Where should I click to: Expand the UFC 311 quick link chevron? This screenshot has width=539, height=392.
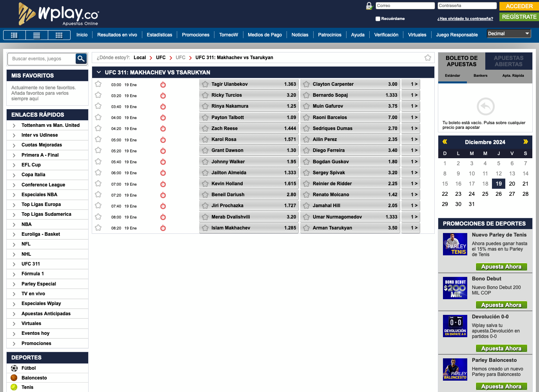click(x=14, y=264)
